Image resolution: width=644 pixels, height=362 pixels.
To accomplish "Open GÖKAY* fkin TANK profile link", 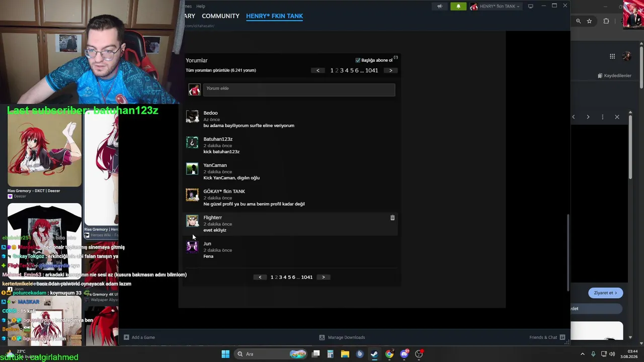I will 224,192.
